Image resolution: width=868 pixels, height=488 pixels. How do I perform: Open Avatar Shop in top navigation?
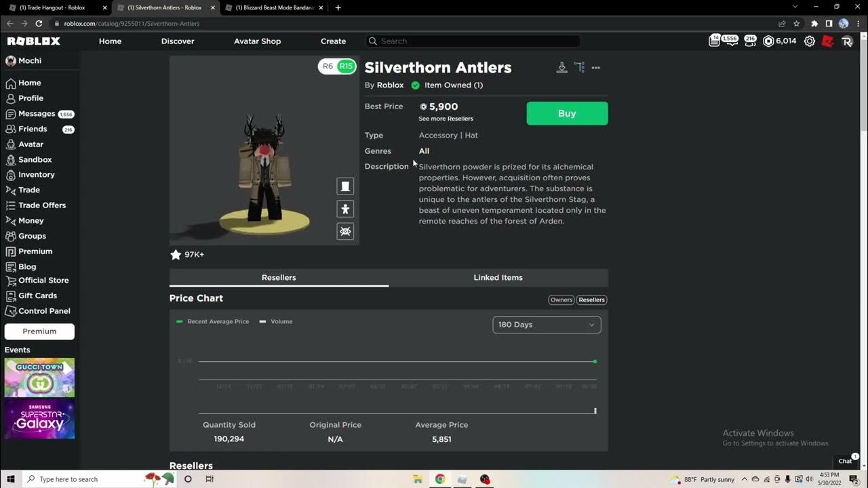[257, 41]
